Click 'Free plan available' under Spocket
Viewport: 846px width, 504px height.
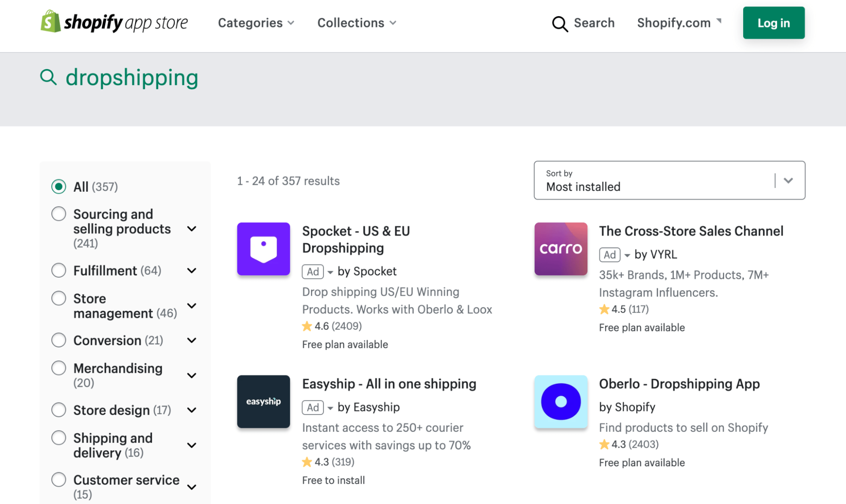pos(345,344)
